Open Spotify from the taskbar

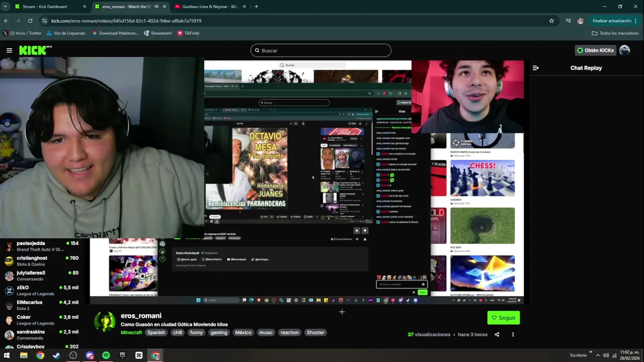pos(106,355)
